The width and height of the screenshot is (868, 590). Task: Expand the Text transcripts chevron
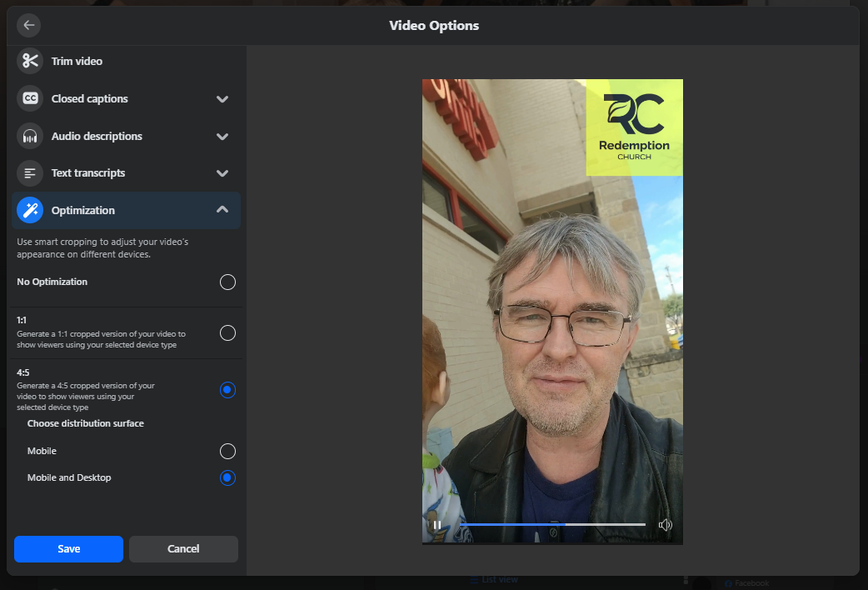click(222, 173)
